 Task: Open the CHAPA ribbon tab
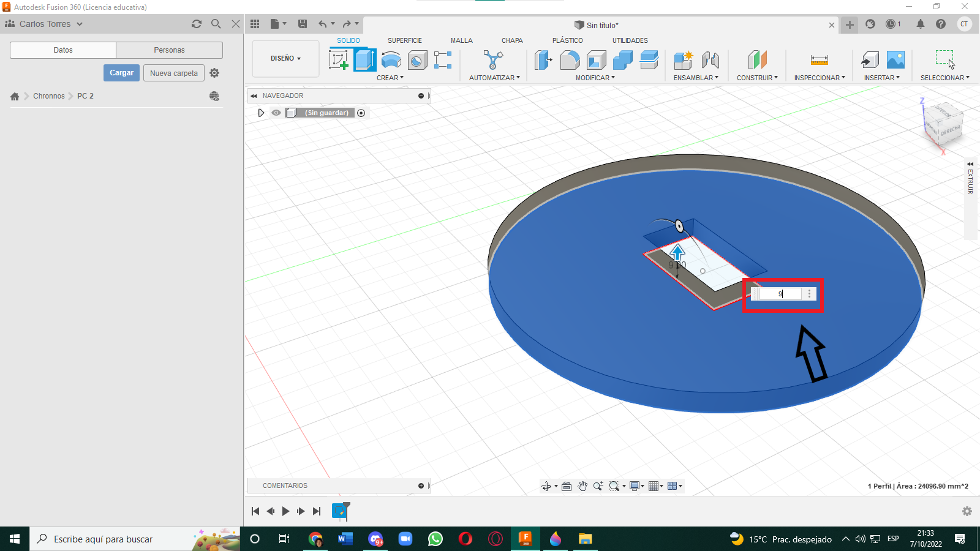point(512,40)
